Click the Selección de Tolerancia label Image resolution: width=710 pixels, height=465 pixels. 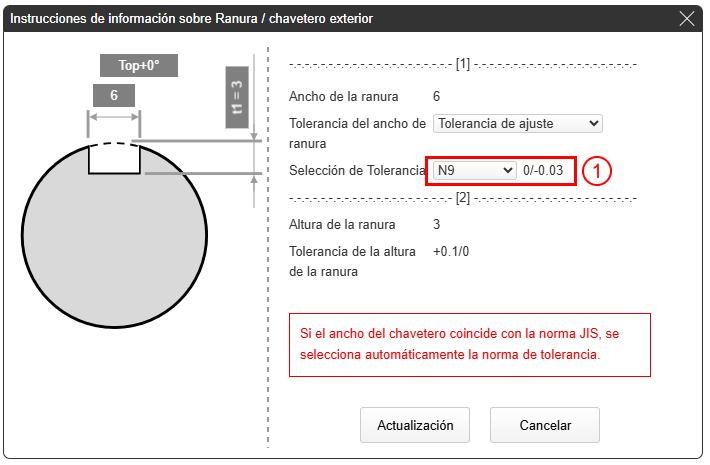[x=357, y=171]
